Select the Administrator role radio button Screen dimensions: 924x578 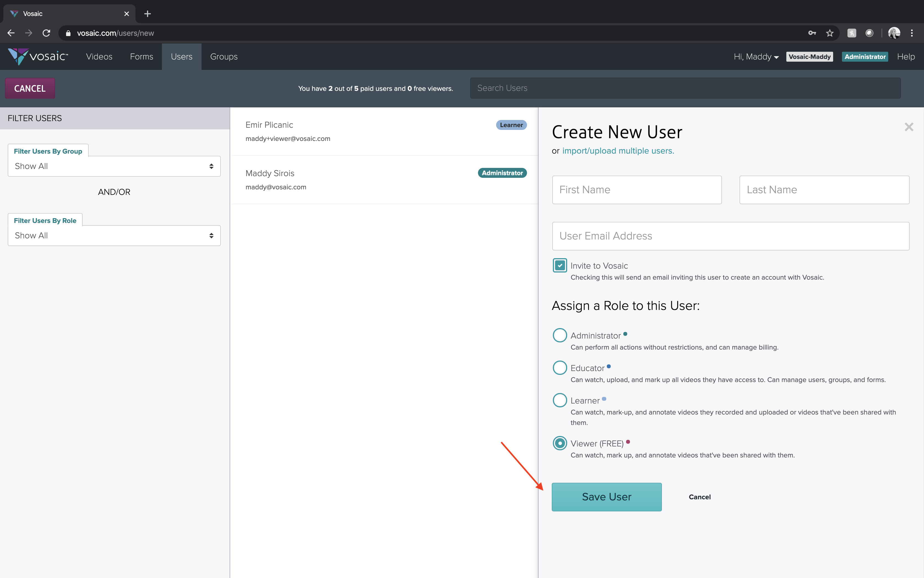click(560, 335)
